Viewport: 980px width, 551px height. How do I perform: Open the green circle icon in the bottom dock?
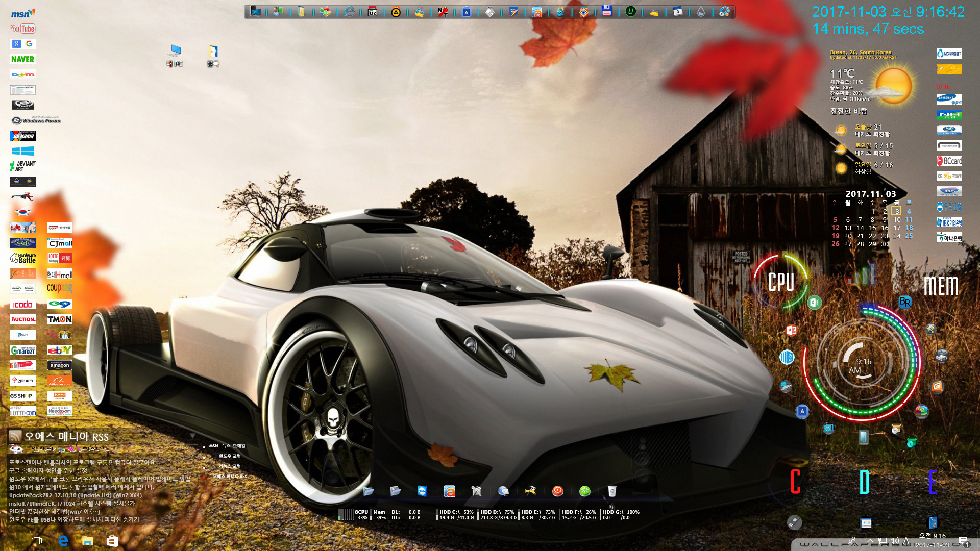pyautogui.click(x=585, y=491)
